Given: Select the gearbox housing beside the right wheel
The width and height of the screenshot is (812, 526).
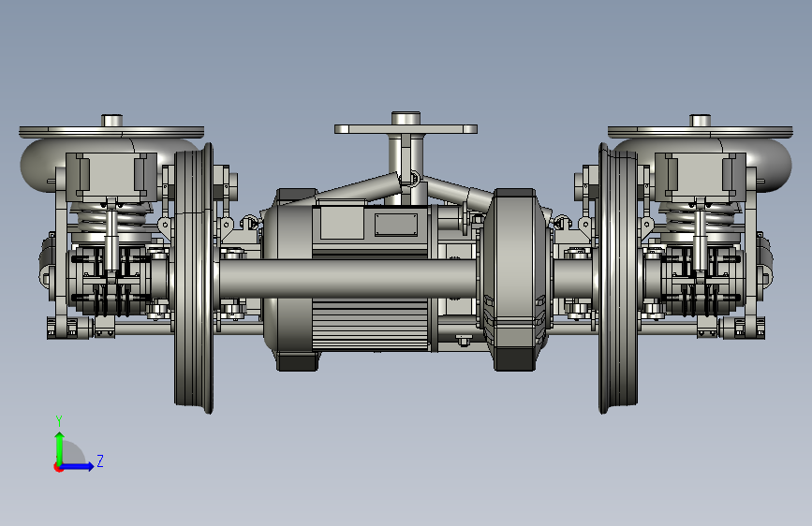Looking at the screenshot, I should [514, 280].
